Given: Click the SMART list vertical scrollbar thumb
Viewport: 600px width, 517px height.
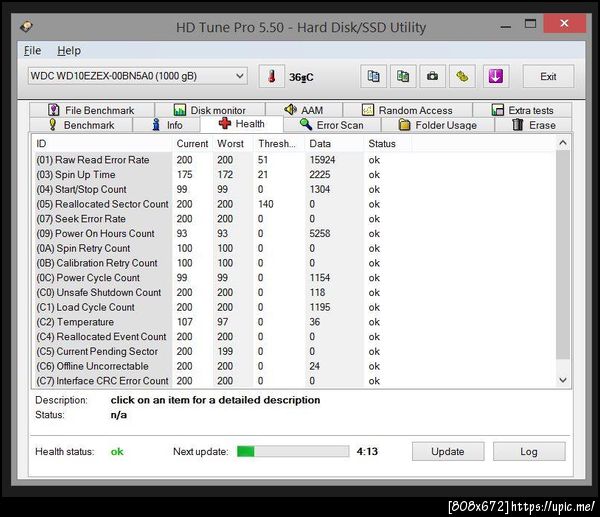Looking at the screenshot, I should coord(562,255).
